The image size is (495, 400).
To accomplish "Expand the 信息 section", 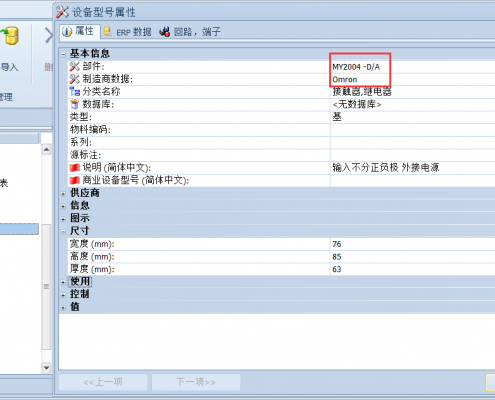I will point(63,206).
